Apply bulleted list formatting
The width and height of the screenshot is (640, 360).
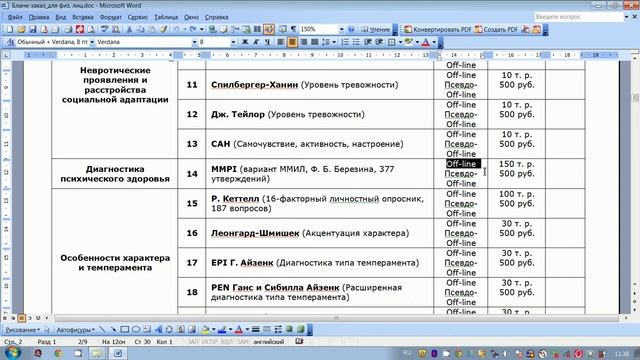tap(356, 42)
